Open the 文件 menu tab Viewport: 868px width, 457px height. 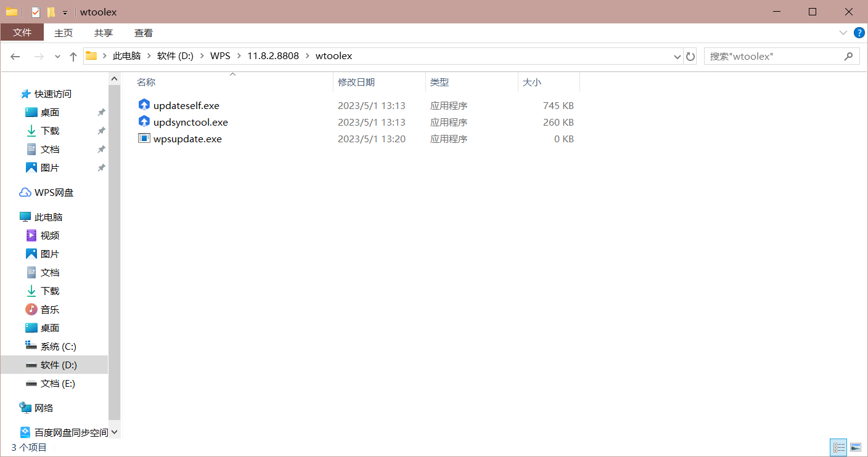22,33
